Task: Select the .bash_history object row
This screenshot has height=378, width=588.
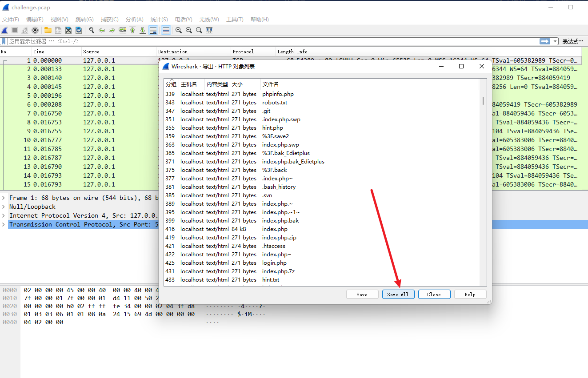Action: [x=322, y=187]
